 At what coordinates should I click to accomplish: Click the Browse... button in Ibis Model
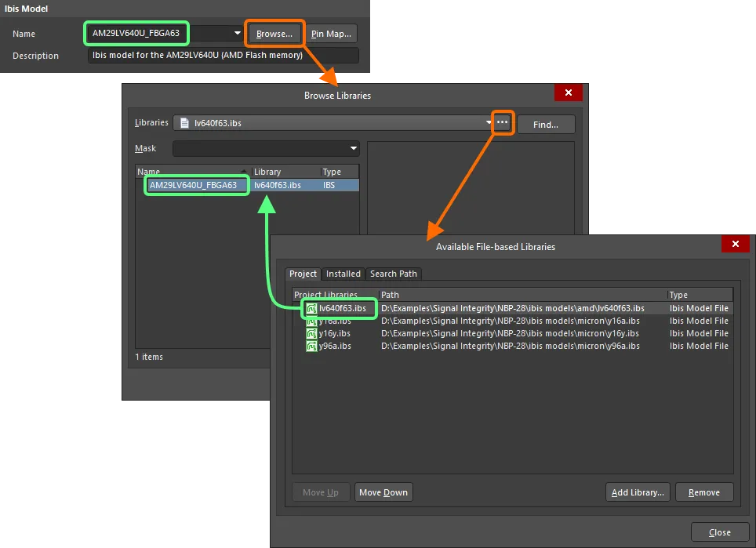[x=274, y=34]
